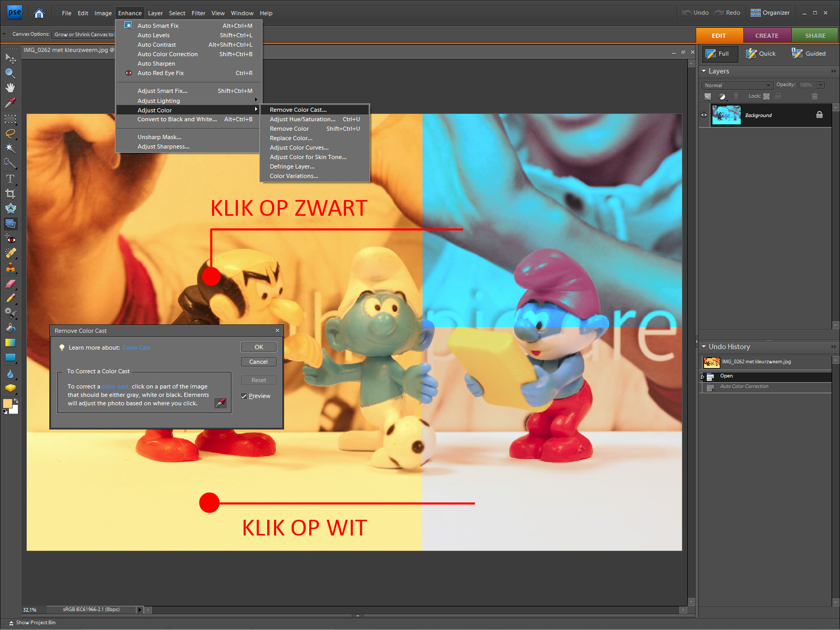The width and height of the screenshot is (840, 630).
Task: Switch to the SHARE tab
Action: pos(815,36)
